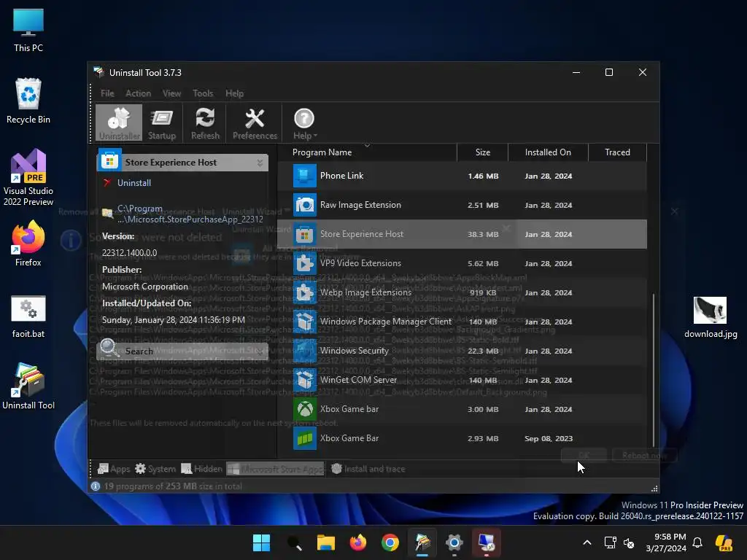Click the taskbar search magnifier
This screenshot has height=560, width=747.
295,542
